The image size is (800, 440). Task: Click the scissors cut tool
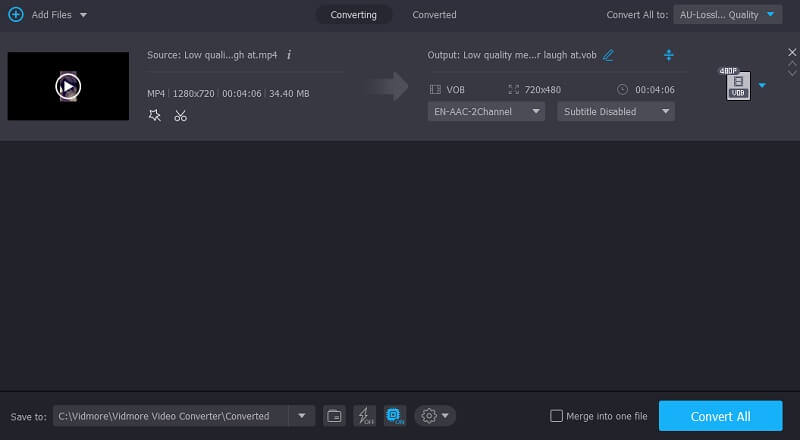(x=180, y=115)
